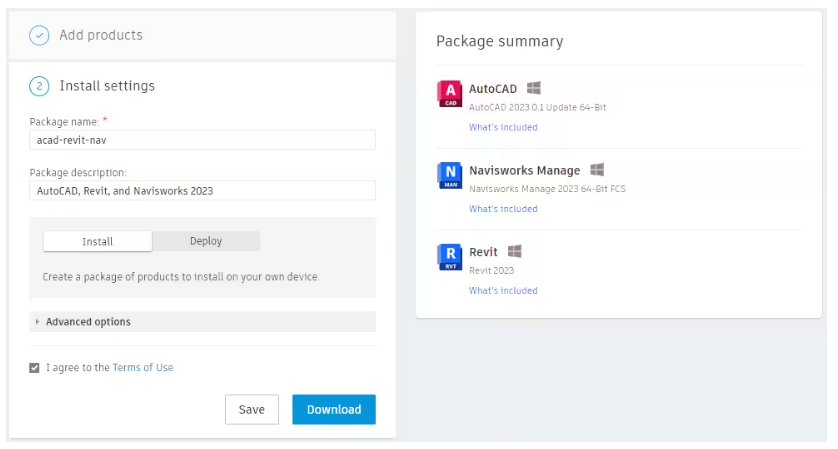
Task: Click the Package description text field
Action: coord(203,191)
